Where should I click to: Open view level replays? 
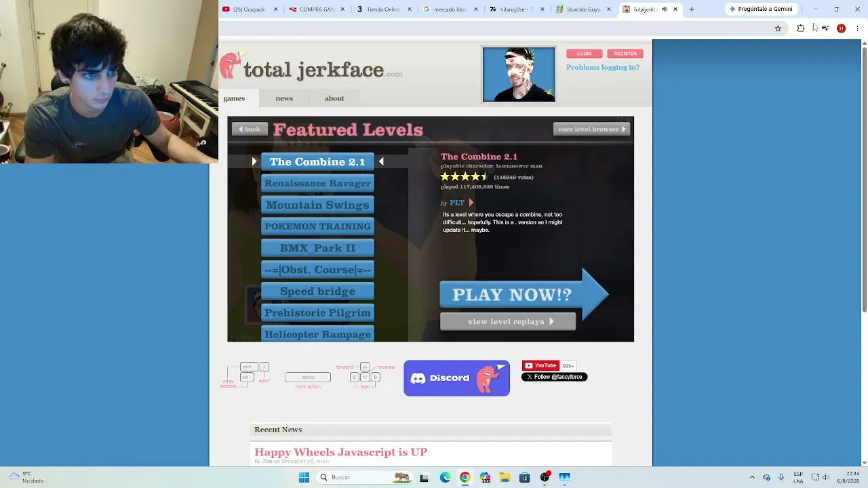point(508,321)
